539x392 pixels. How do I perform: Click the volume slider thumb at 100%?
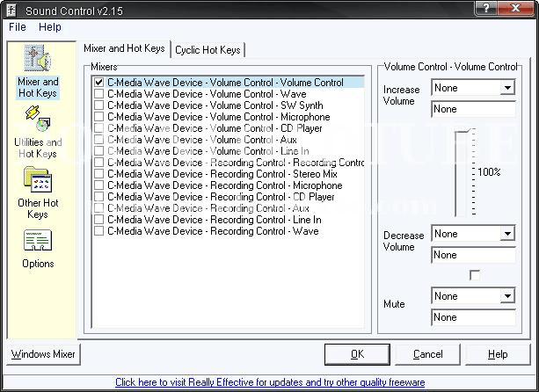tap(463, 132)
